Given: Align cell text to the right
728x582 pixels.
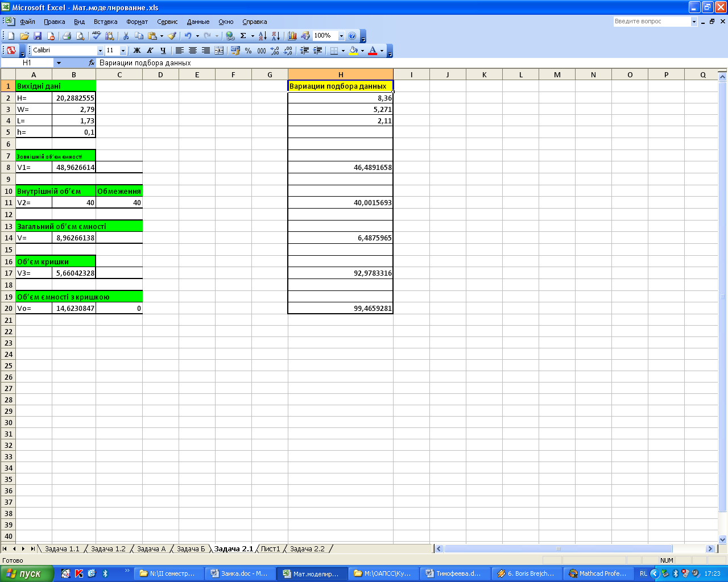Looking at the screenshot, I should click(206, 51).
